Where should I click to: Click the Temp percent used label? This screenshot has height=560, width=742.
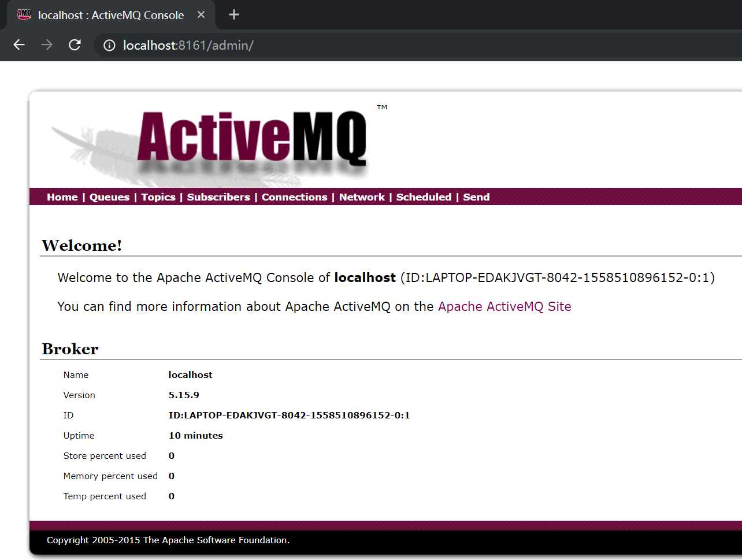tap(105, 496)
